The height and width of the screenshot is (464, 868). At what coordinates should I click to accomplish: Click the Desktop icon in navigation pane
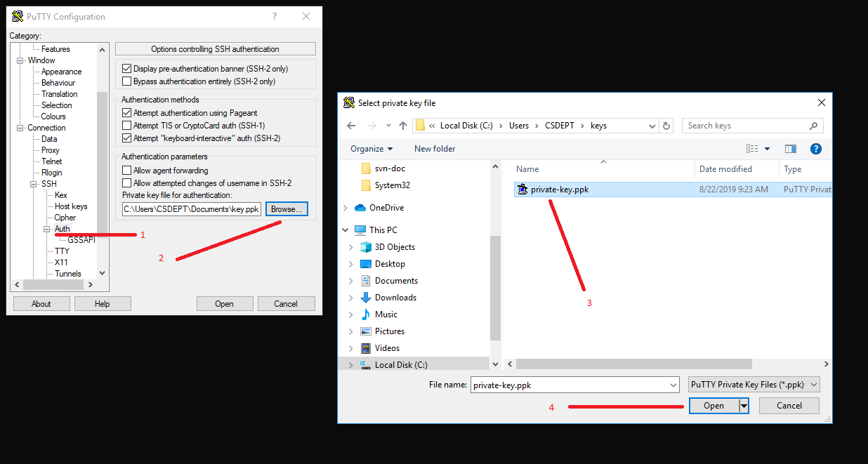pyautogui.click(x=365, y=264)
